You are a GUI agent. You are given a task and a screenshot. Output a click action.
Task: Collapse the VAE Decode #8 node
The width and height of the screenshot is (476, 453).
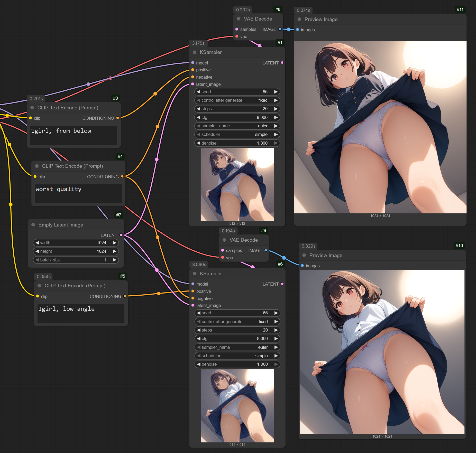tap(239, 19)
